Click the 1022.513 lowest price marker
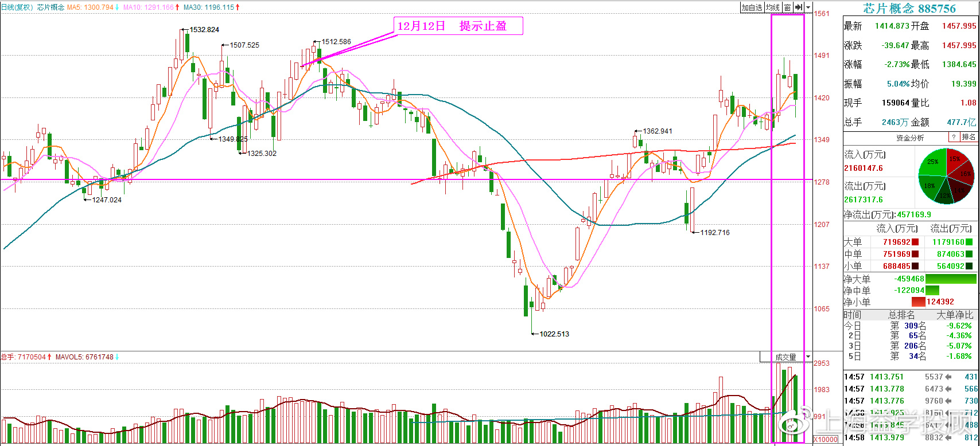 click(554, 334)
